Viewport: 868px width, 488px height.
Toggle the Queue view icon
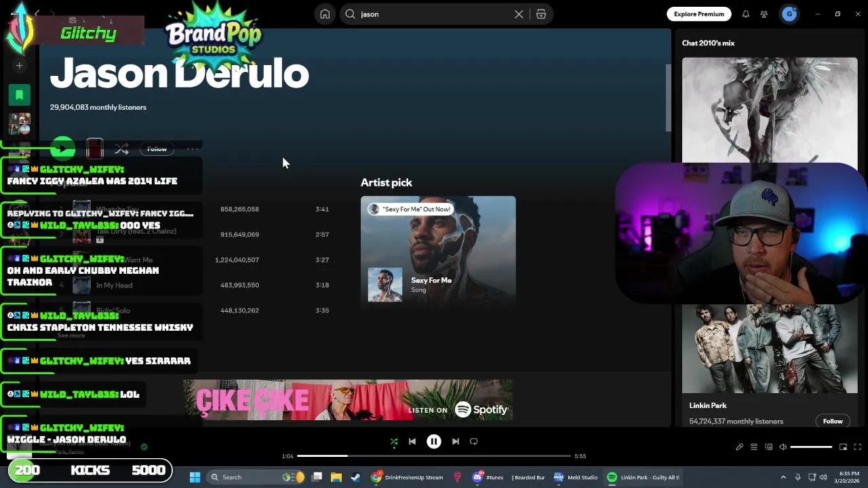pos(754,447)
